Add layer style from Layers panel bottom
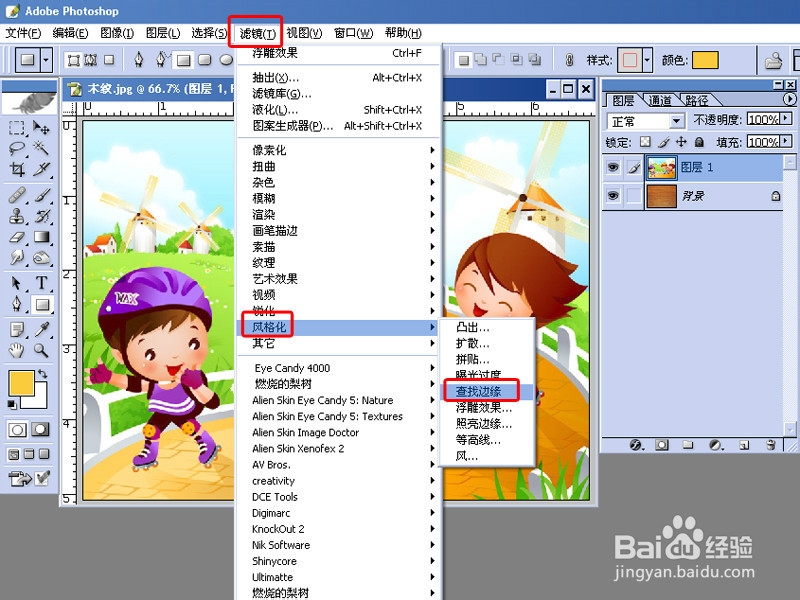Viewport: 800px width, 600px height. click(x=636, y=445)
